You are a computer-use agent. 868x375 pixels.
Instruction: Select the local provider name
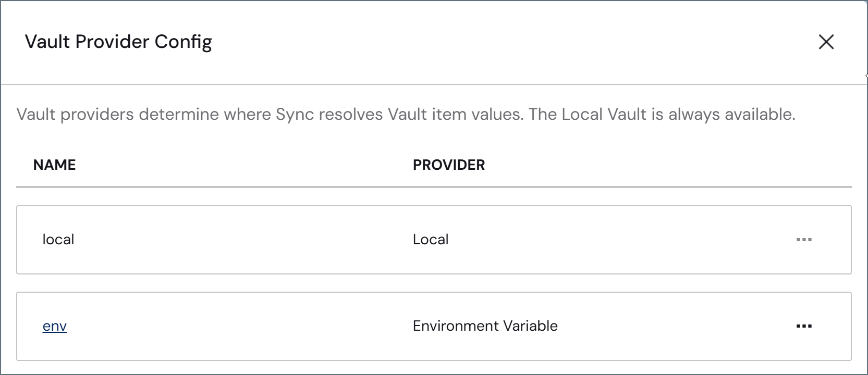(x=58, y=240)
